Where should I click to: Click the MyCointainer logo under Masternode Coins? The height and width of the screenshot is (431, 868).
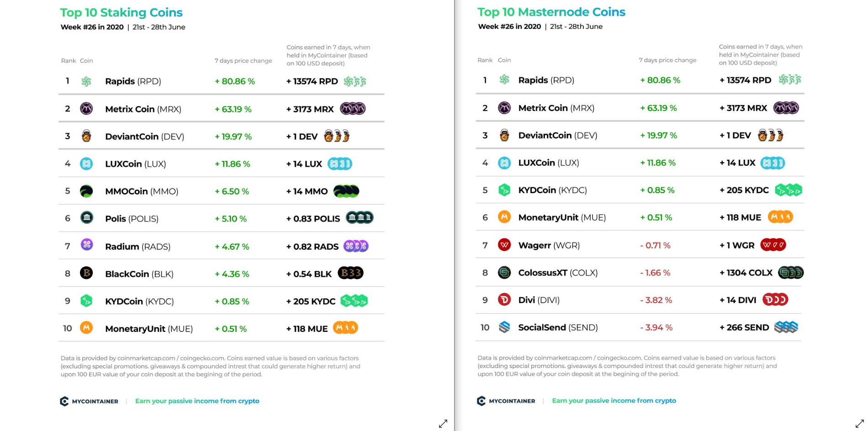pyautogui.click(x=506, y=401)
